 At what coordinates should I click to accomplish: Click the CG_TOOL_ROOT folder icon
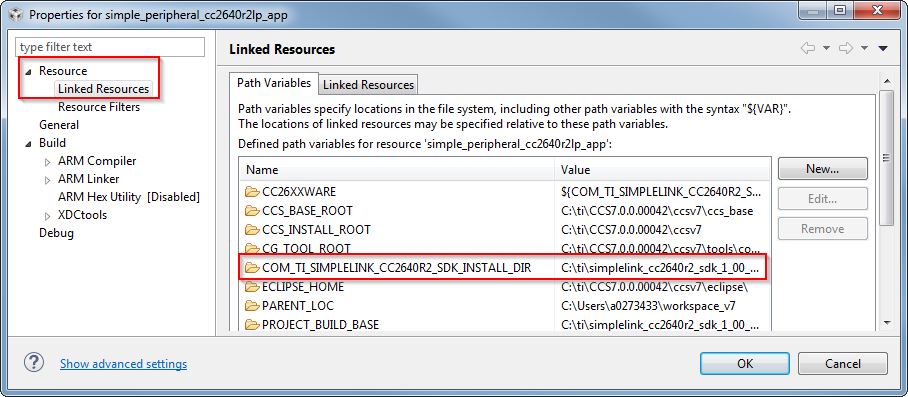(252, 249)
